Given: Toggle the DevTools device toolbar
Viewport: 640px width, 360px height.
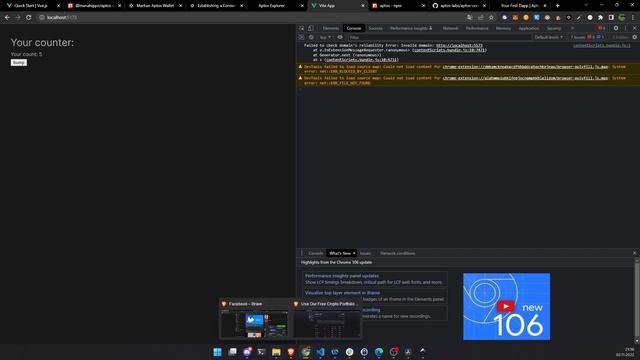Looking at the screenshot, I should [311, 28].
